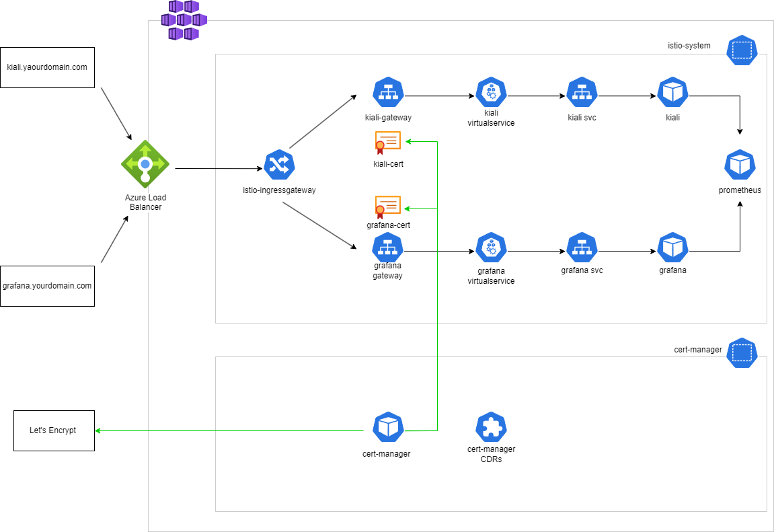Screen dimensions: 774x532
Task: Select the Azure Load Balancer icon
Action: click(145, 164)
